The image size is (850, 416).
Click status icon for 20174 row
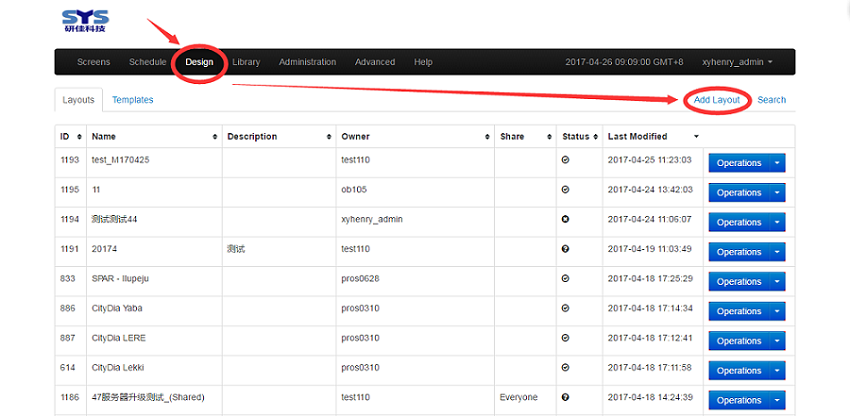pos(565,249)
